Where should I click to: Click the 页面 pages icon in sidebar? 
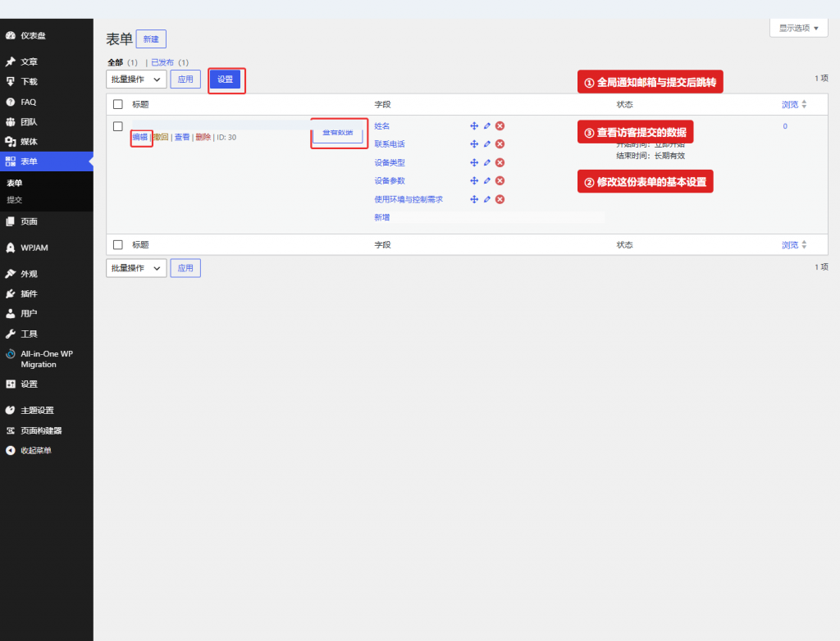tap(10, 221)
